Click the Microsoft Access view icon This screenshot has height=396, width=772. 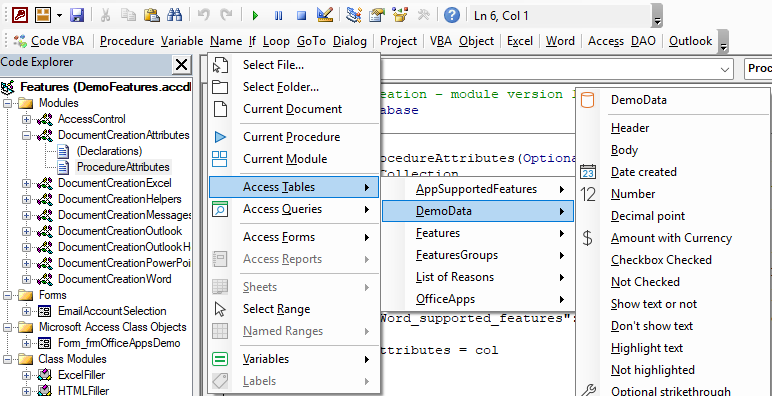coord(21,15)
